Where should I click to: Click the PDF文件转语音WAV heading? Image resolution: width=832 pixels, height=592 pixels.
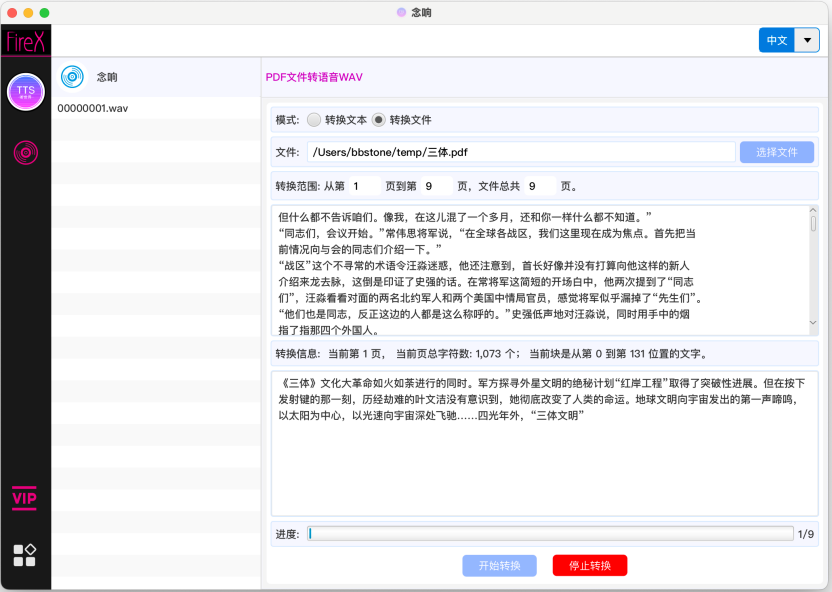(314, 77)
